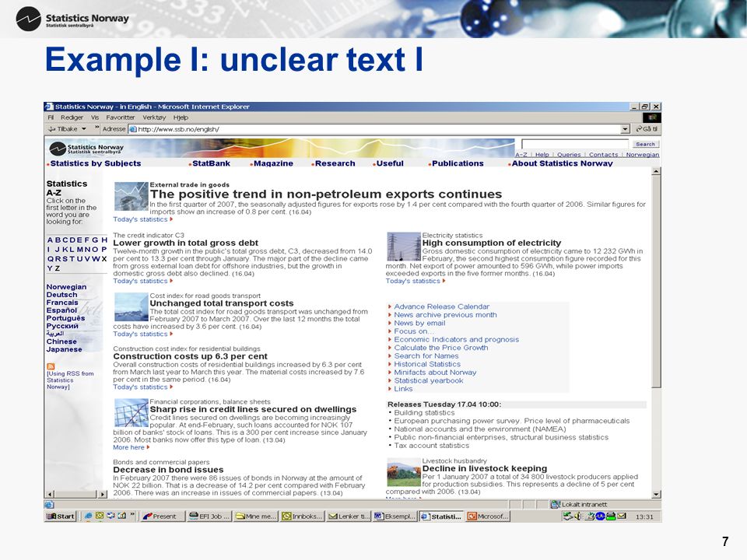
Task: Open the Fil menu
Action: point(51,117)
